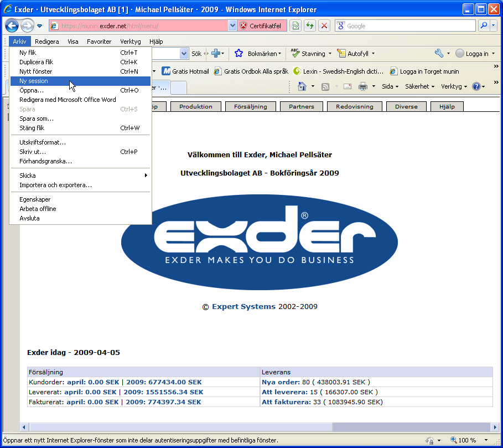Screen dimensions: 503x448
Task: Click the Nya order link
Action: 281,382
